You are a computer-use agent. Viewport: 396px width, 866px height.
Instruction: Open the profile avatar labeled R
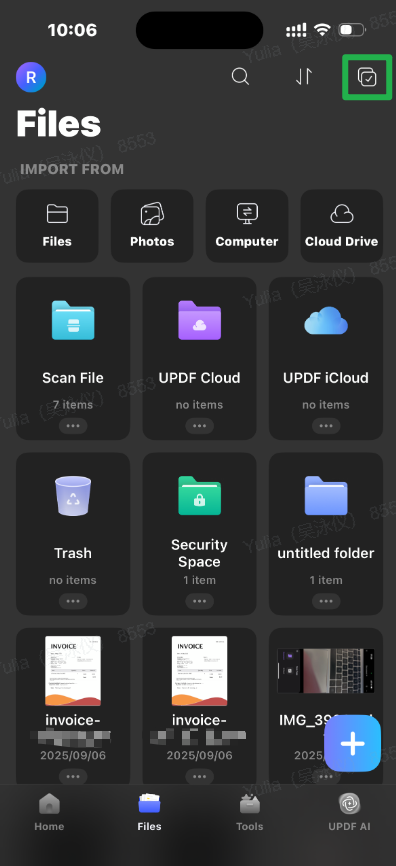click(x=31, y=77)
